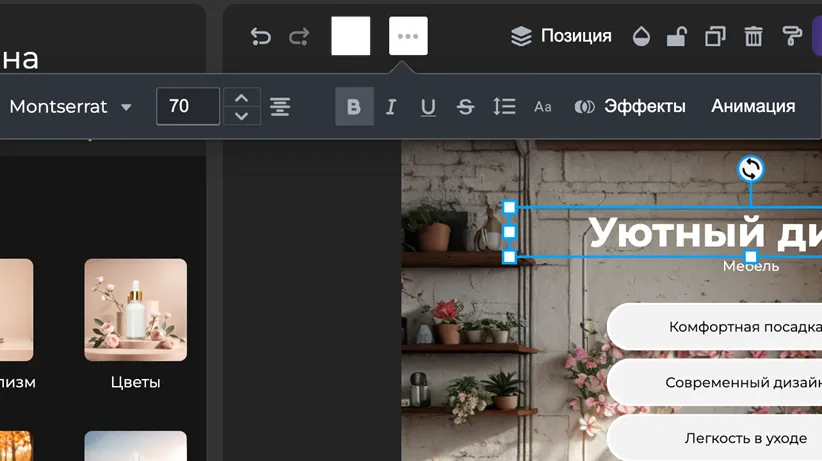Toggle bold formatting
Screen dimensions: 822x461
click(x=354, y=106)
